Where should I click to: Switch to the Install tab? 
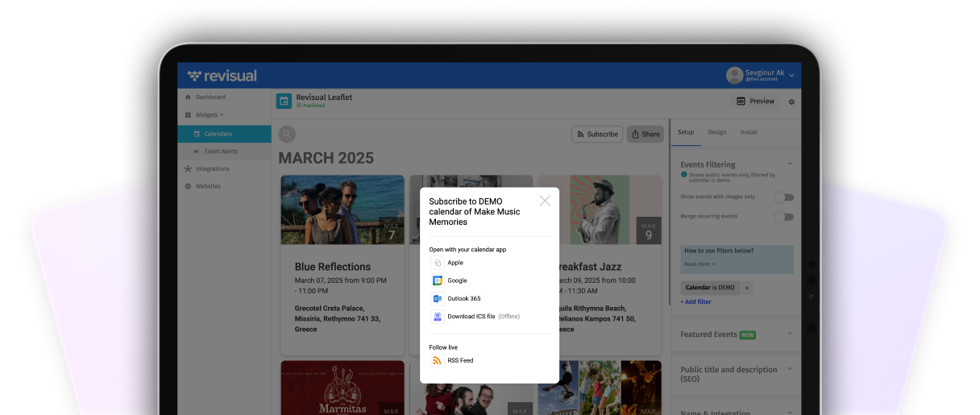coord(749,132)
